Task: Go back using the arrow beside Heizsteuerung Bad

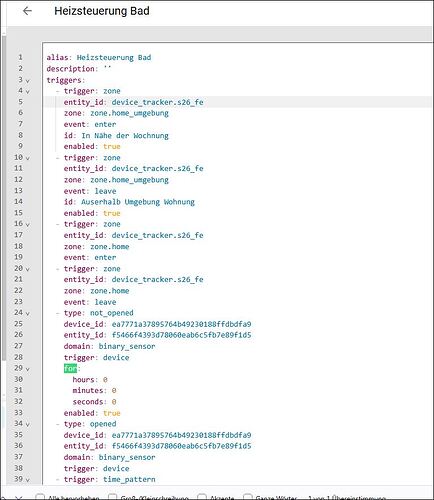Action: pyautogui.click(x=27, y=11)
